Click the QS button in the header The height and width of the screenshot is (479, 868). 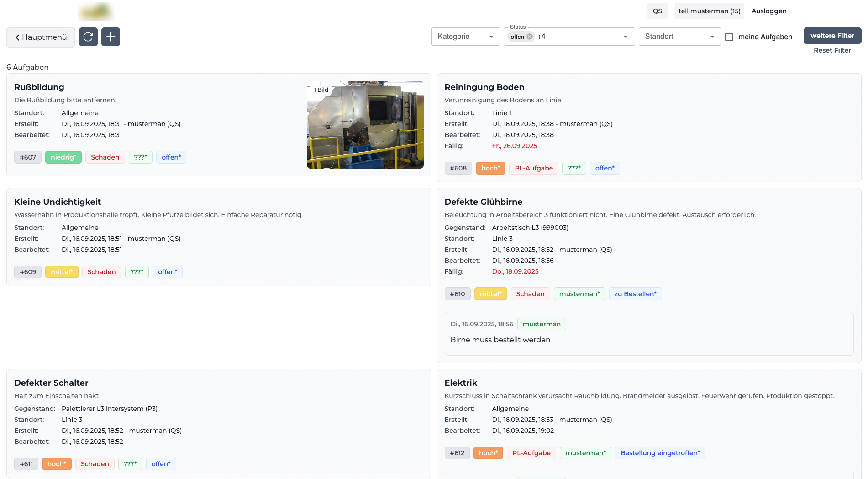[657, 11]
